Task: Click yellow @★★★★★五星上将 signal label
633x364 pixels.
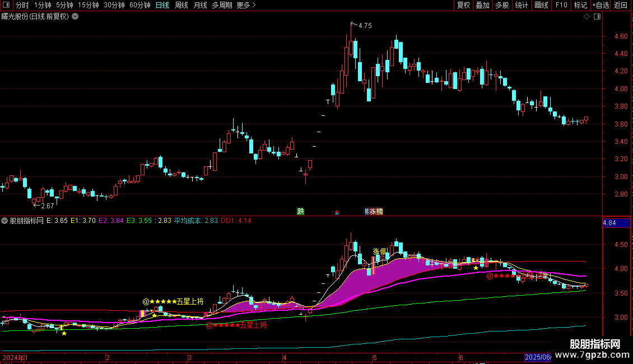Action: pyautogui.click(x=173, y=301)
